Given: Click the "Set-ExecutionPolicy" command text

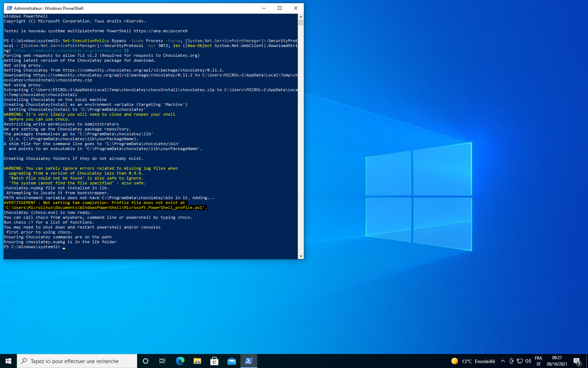Looking at the screenshot, I should [x=86, y=41].
